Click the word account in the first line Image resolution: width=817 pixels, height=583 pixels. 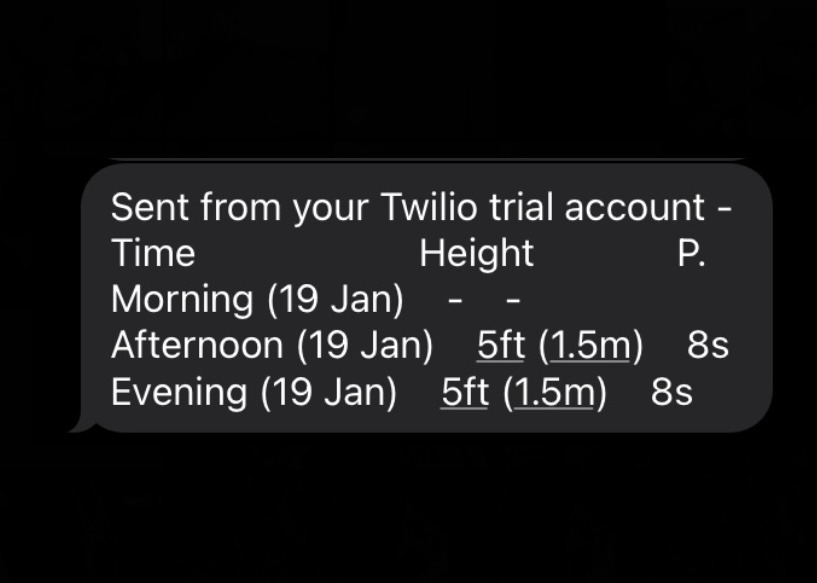[x=635, y=207]
